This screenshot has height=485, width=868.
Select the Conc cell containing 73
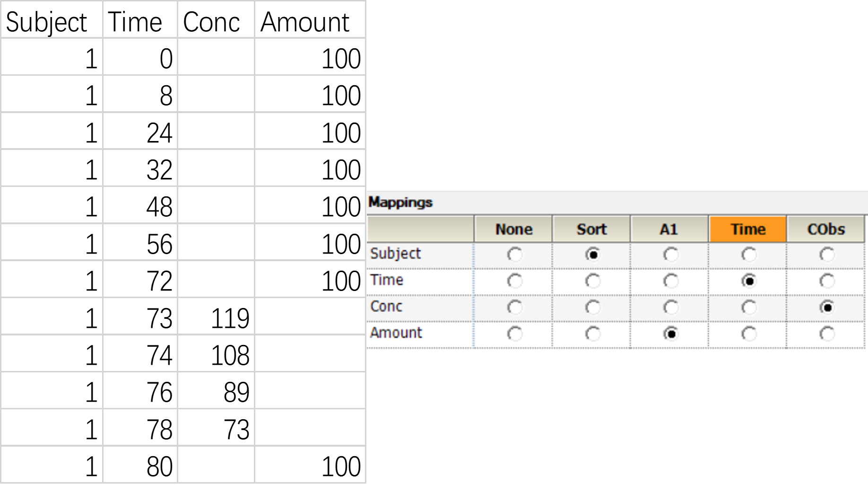(x=216, y=429)
